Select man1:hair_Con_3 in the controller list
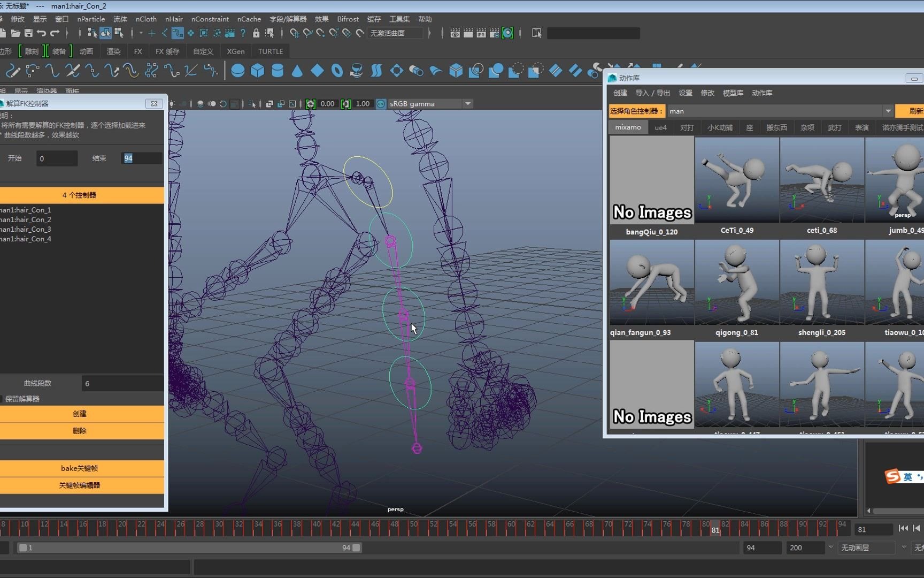This screenshot has width=924, height=578. [26, 229]
